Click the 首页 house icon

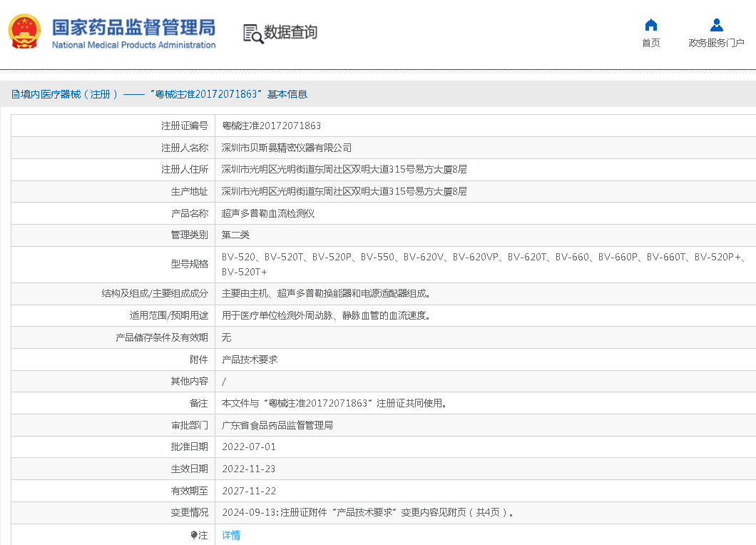650,25
